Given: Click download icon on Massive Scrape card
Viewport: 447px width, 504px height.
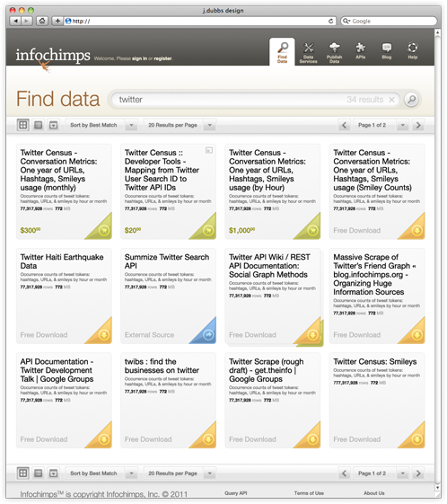Looking at the screenshot, I should pos(417,335).
